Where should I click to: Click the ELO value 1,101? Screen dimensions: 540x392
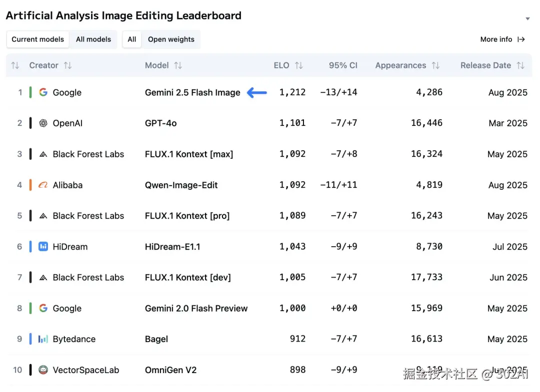pos(292,123)
